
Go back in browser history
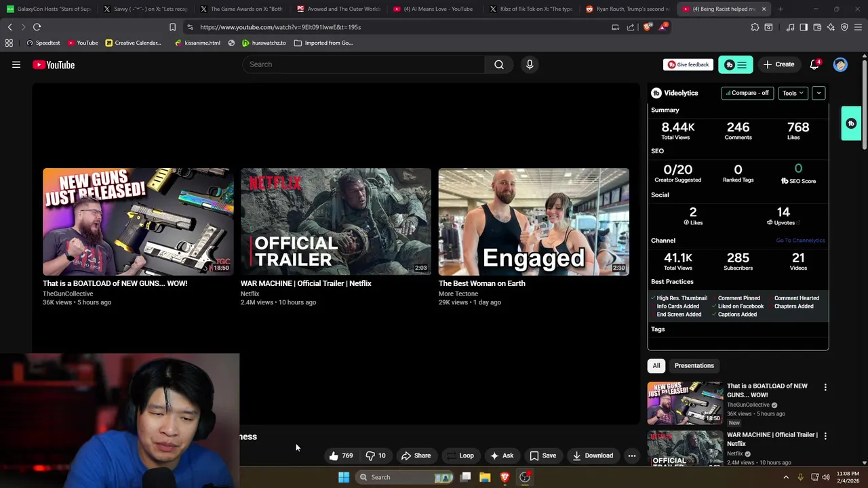click(x=9, y=27)
